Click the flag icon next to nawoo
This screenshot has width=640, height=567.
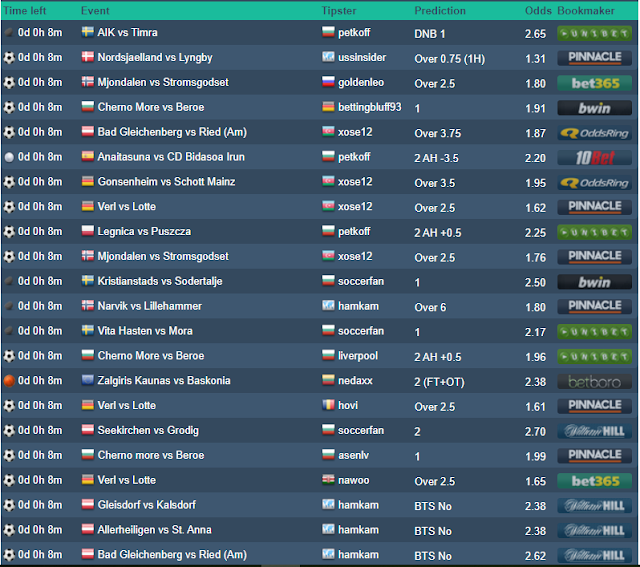click(328, 480)
